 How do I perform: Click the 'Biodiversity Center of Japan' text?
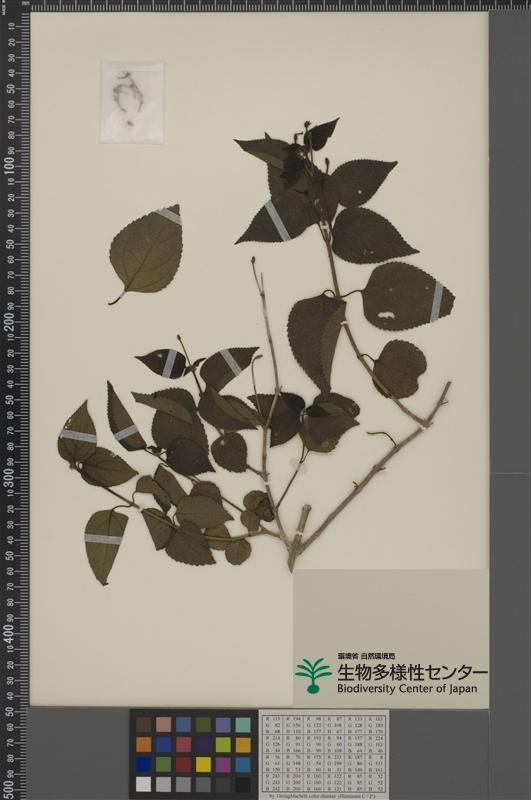(x=407, y=688)
